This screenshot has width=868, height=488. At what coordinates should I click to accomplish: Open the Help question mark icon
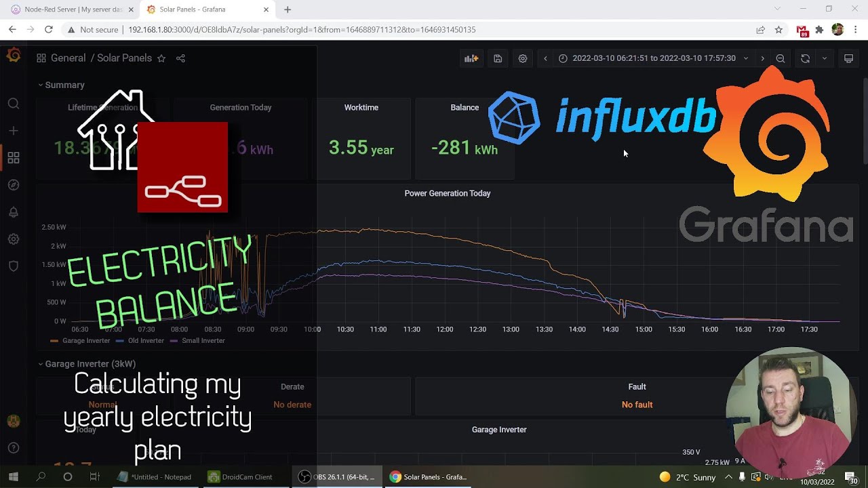14,448
